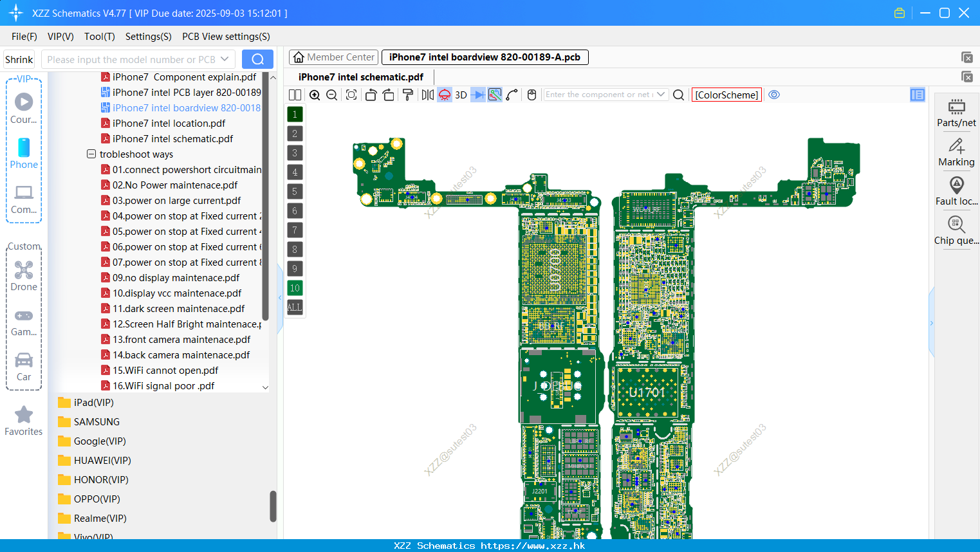Screen dimensions: 980x552
Task: Rotate the board counter-clockwise
Action: (371, 95)
